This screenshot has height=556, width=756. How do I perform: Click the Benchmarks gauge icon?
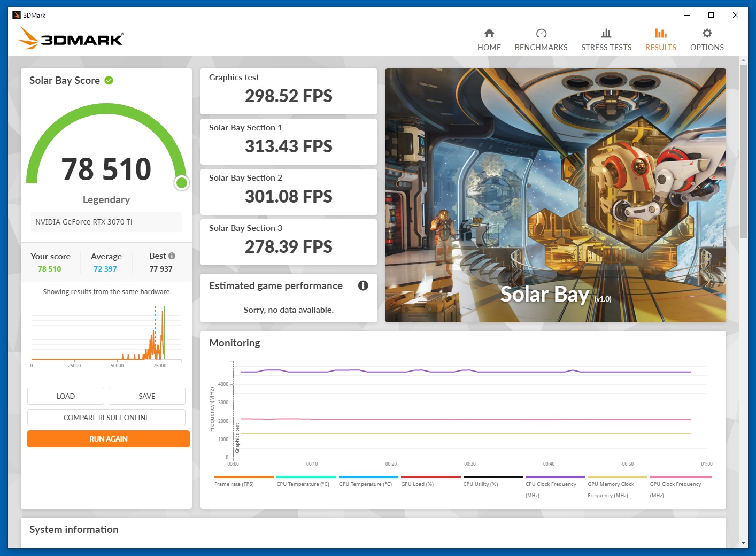click(541, 33)
